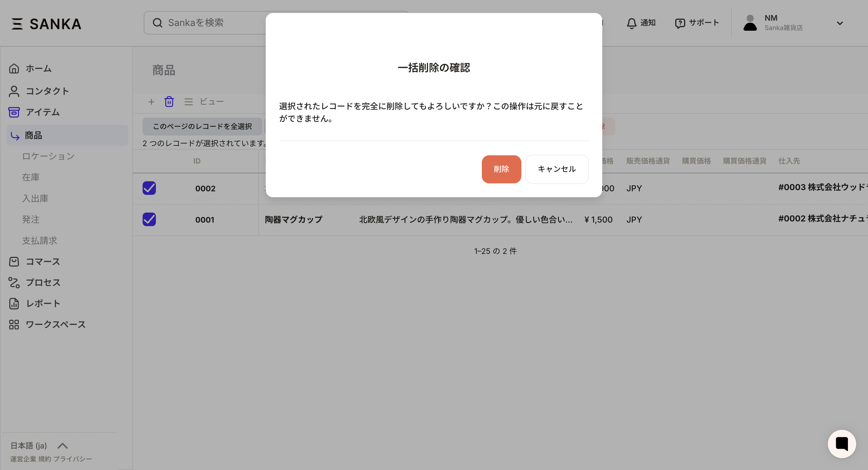Open the プライバシー footer link

pyautogui.click(x=72, y=459)
